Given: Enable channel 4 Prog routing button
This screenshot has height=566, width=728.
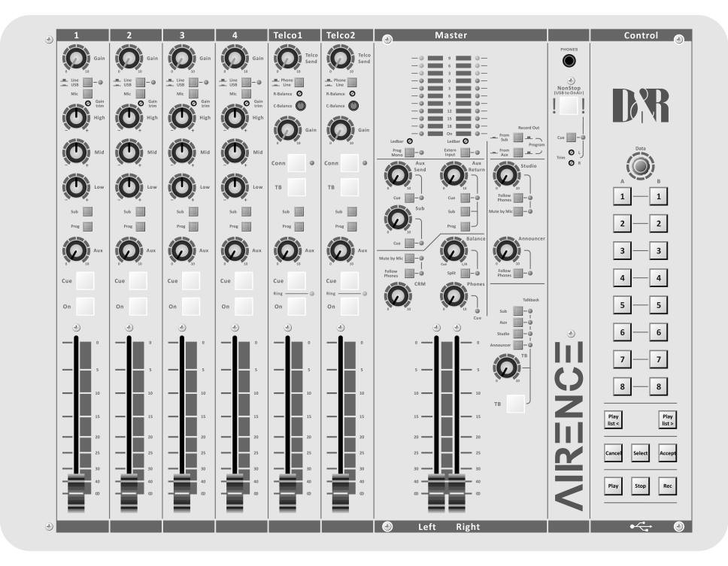Looking at the screenshot, I should 246,226.
